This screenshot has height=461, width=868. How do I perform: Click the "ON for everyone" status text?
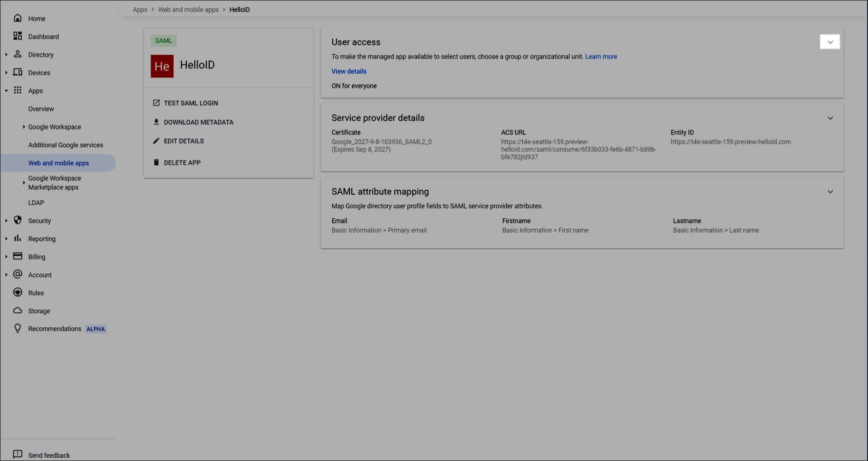pyautogui.click(x=354, y=86)
